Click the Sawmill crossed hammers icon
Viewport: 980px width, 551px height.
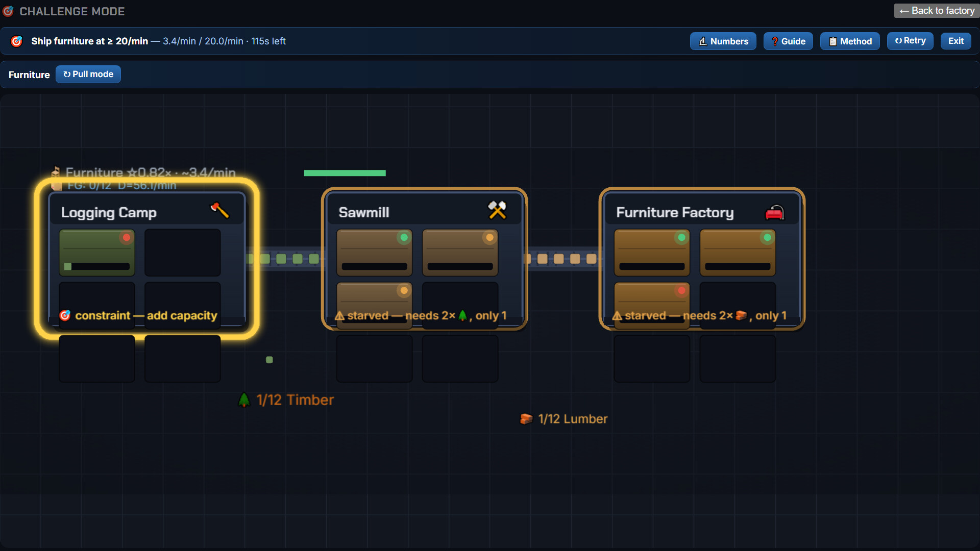point(497,210)
